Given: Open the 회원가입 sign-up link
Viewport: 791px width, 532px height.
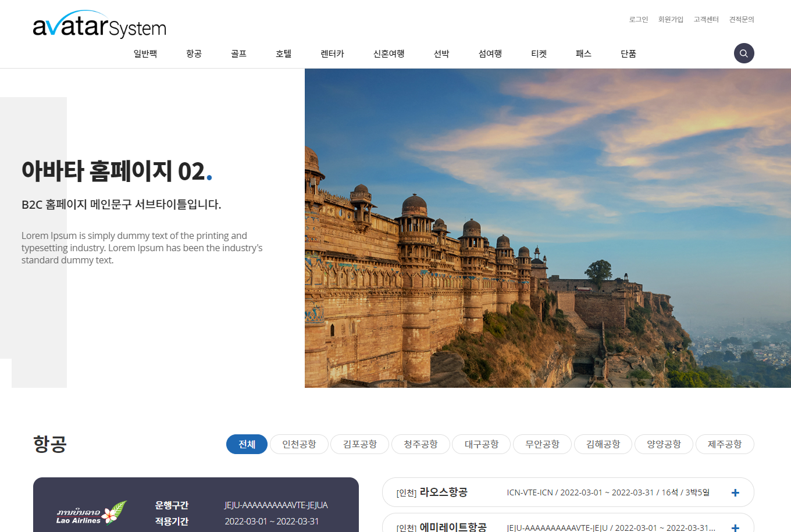Looking at the screenshot, I should (671, 19).
